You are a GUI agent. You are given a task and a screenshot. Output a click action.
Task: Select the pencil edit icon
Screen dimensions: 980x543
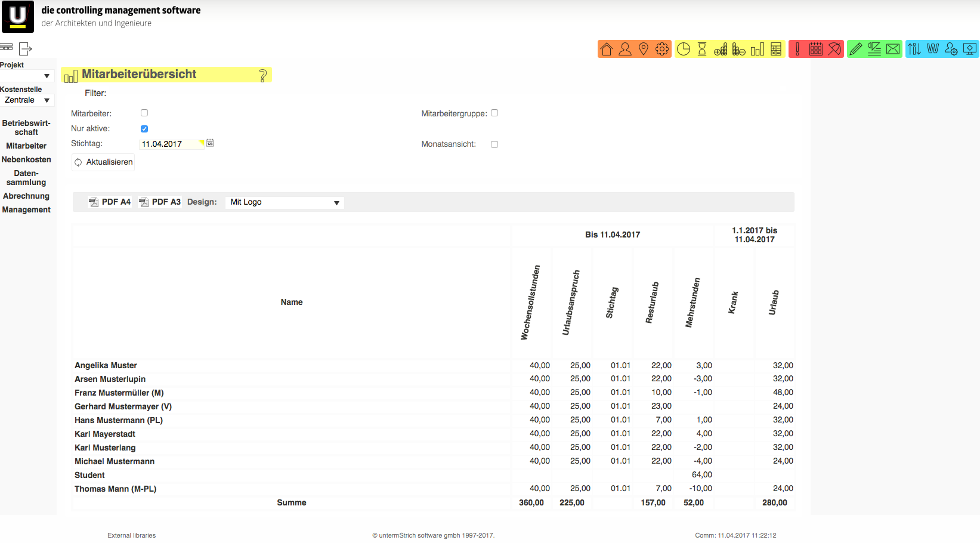(856, 49)
